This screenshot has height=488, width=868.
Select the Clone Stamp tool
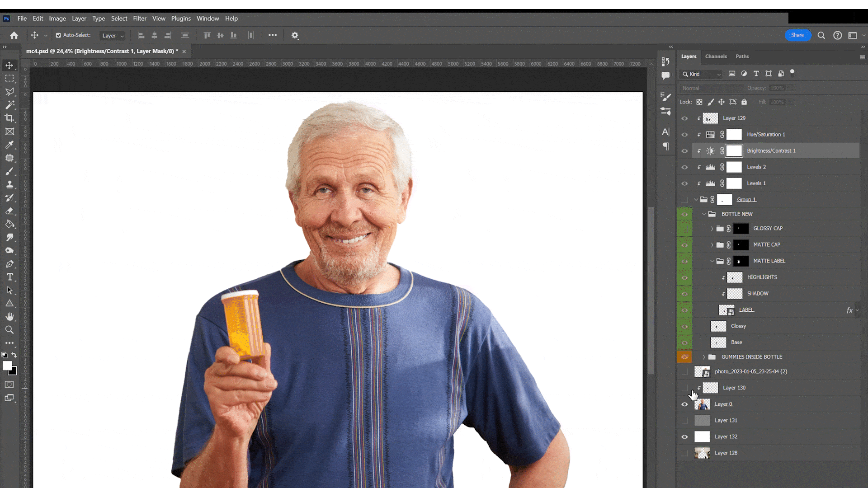(9, 184)
